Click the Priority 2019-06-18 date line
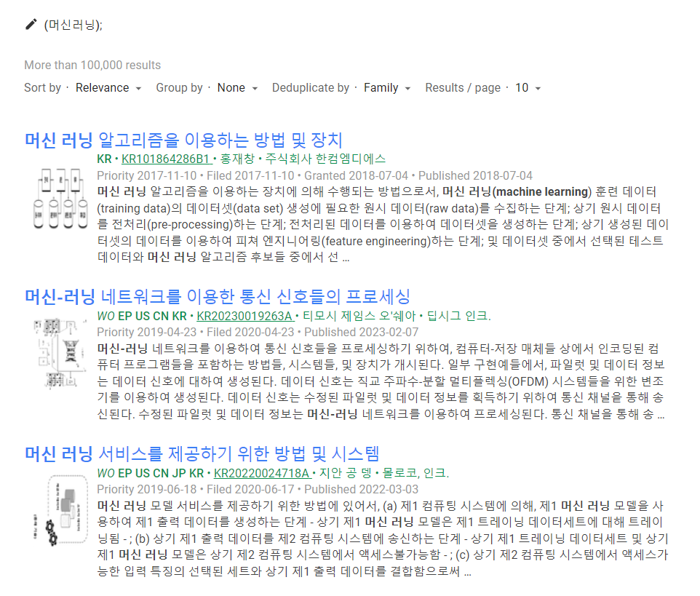 [x=258, y=490]
